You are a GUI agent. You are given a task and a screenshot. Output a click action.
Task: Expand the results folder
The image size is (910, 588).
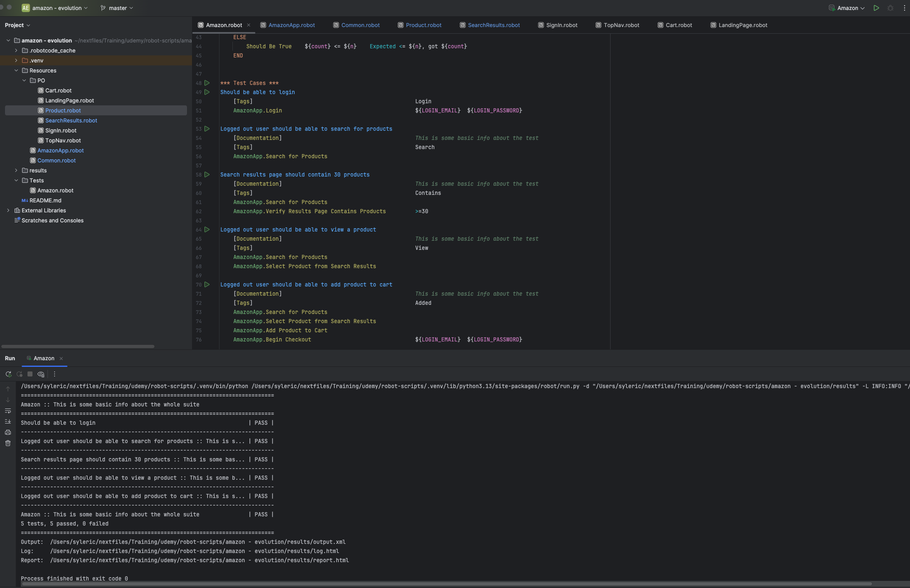click(16, 170)
